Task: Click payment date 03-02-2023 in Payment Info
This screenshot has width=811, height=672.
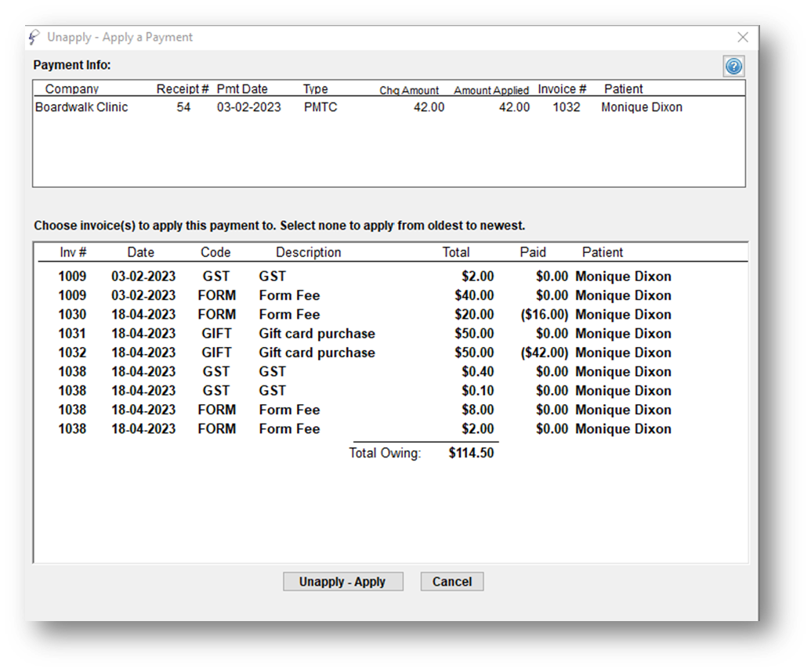Action: coord(248,107)
